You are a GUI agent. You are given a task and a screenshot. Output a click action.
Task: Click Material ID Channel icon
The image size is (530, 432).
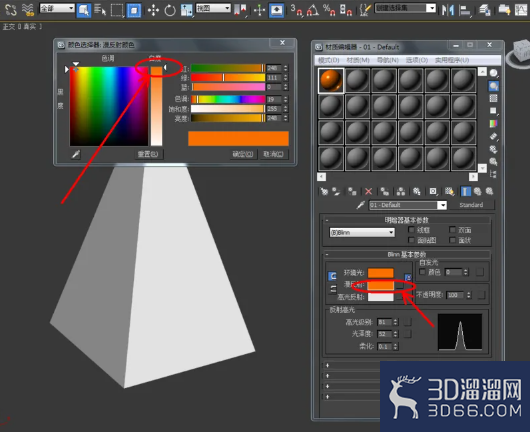tap(433, 192)
